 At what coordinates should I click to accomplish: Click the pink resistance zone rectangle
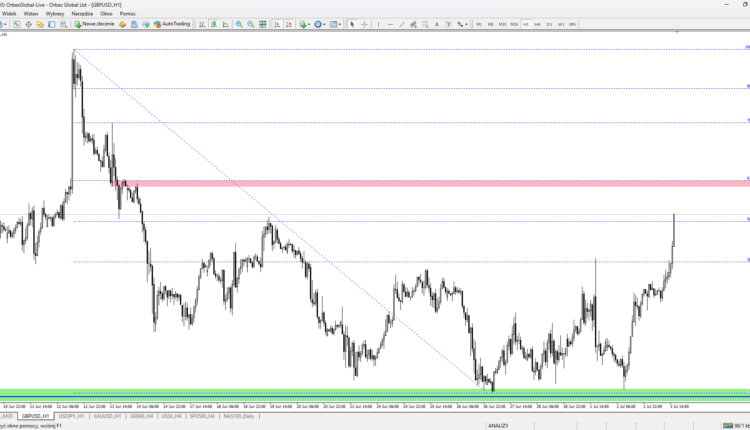[430, 183]
